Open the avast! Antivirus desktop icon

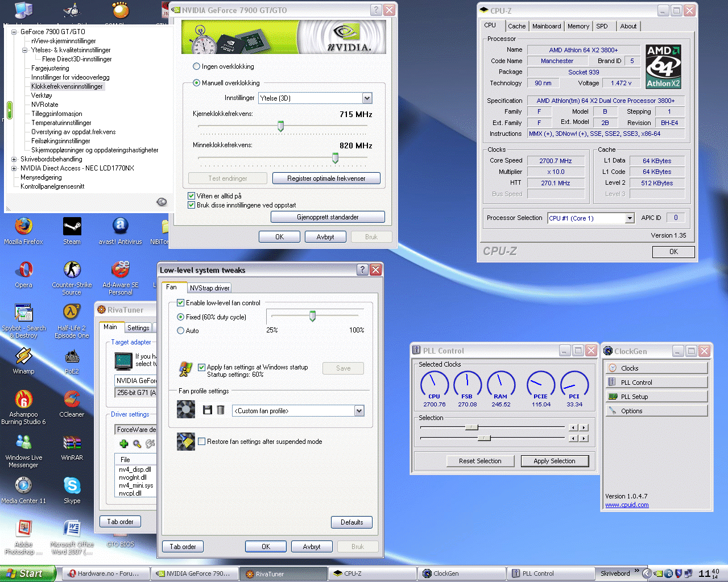pos(120,231)
